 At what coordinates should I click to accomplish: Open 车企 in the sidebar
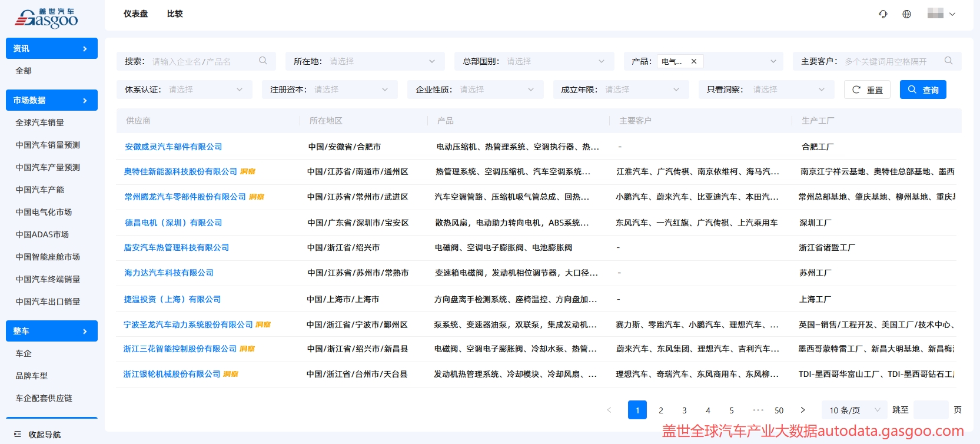pyautogui.click(x=24, y=353)
